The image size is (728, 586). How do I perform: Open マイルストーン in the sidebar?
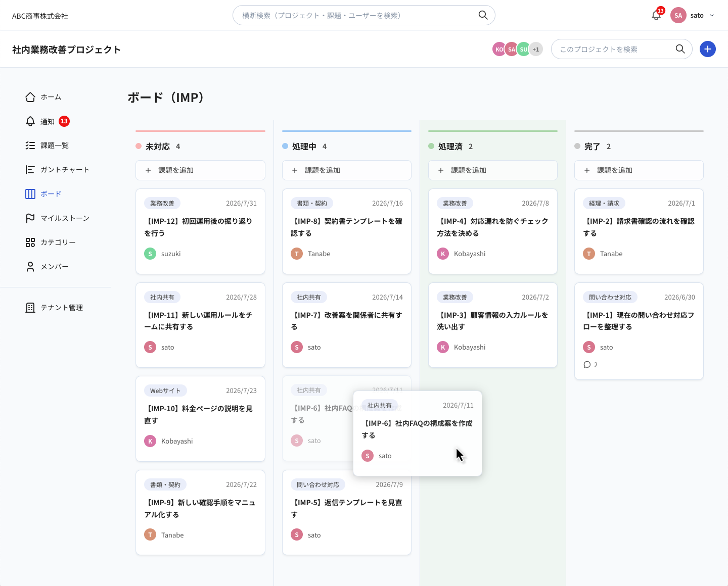pos(57,218)
